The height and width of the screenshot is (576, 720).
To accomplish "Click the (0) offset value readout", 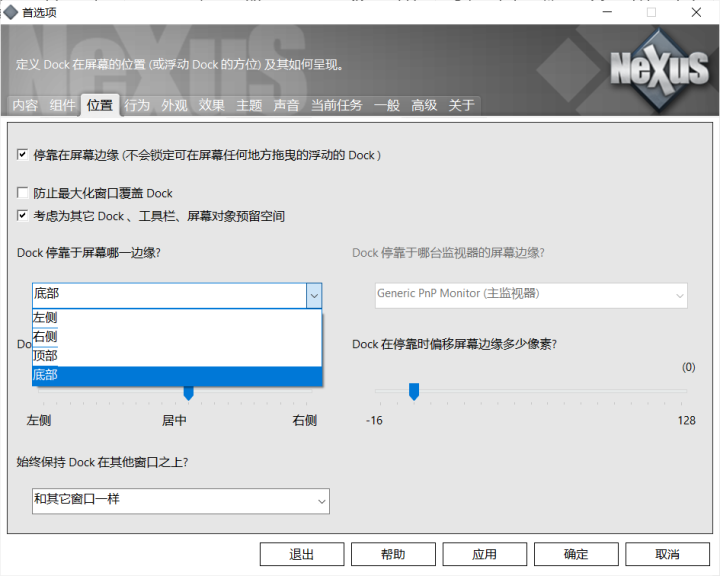I will point(688,367).
